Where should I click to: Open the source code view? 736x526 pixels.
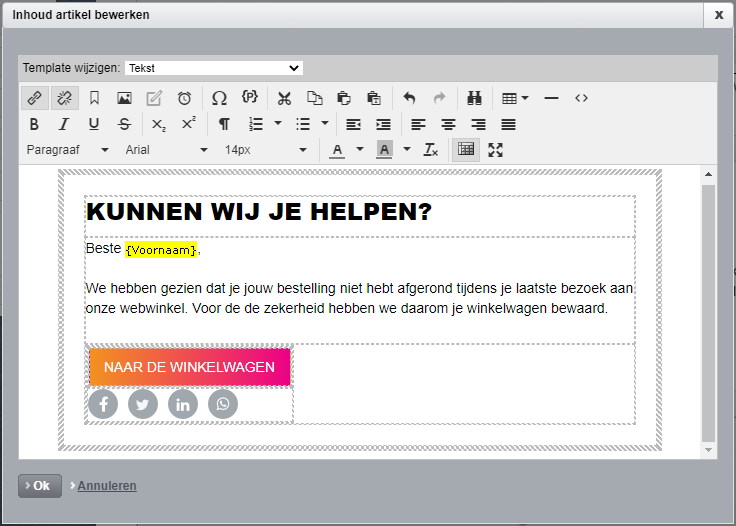click(x=581, y=98)
